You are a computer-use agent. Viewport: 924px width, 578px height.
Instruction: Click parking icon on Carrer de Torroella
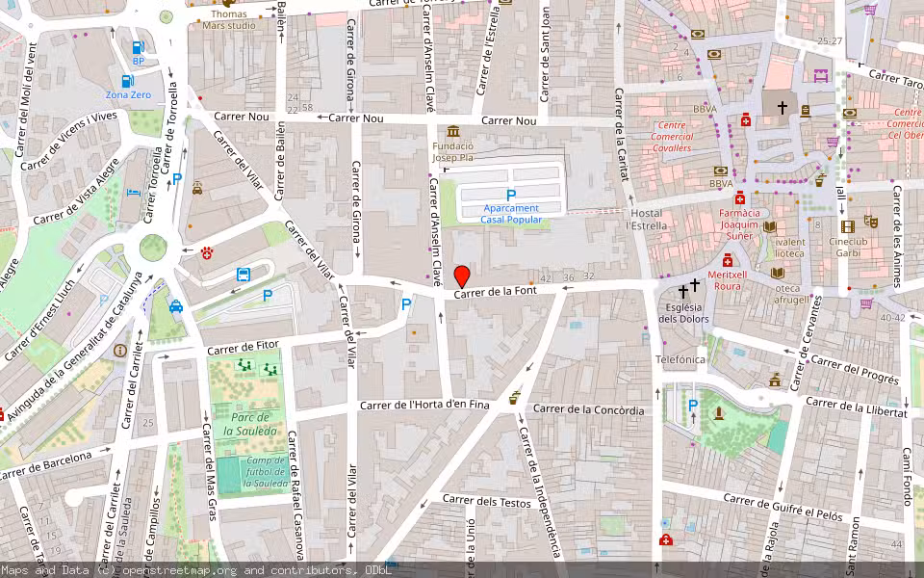[177, 178]
